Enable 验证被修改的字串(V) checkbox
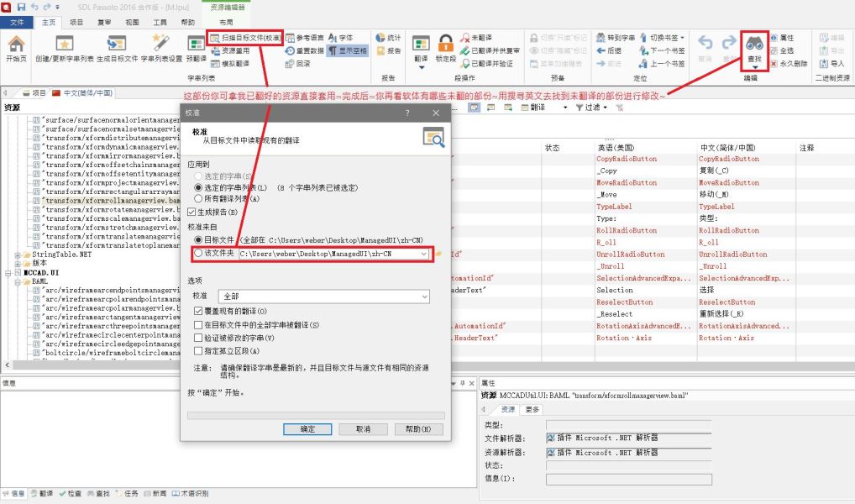The height and width of the screenshot is (504, 855). [x=198, y=338]
